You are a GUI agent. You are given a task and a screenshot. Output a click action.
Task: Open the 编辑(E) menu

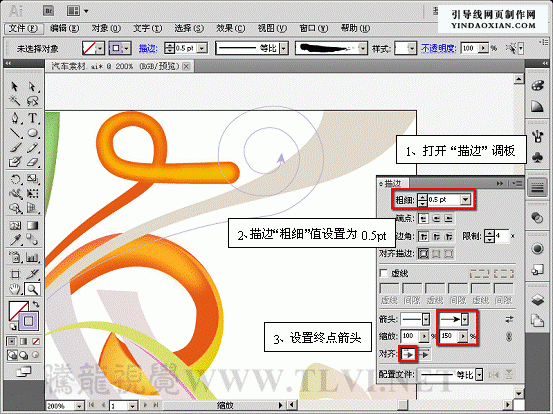pos(64,28)
